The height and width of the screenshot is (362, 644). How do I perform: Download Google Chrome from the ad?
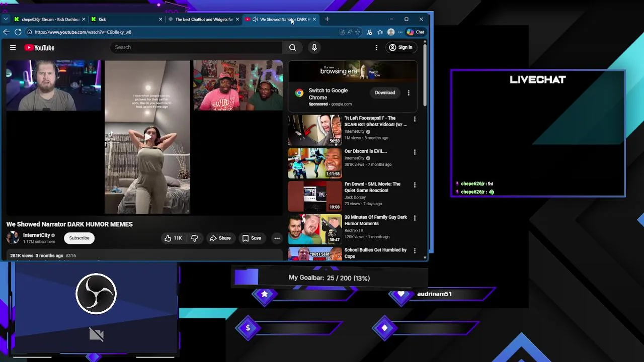pyautogui.click(x=385, y=93)
